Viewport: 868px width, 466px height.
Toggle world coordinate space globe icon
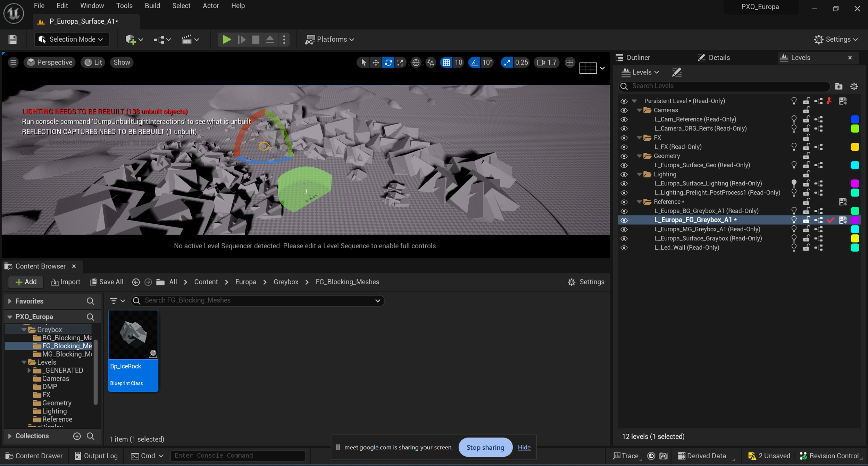point(416,63)
